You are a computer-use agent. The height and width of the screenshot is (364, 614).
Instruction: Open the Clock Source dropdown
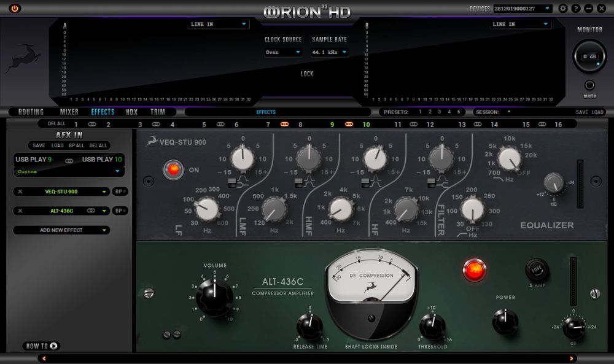coord(283,53)
